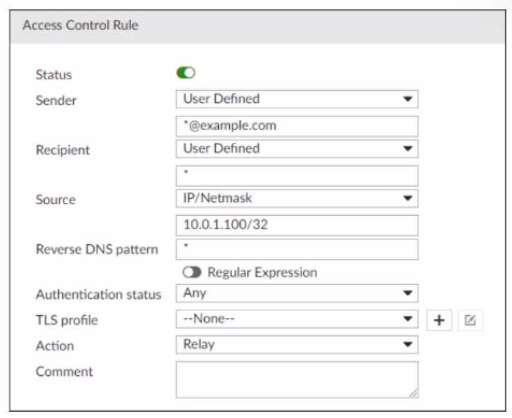Enable the Regular Expression toggle

[192, 272]
